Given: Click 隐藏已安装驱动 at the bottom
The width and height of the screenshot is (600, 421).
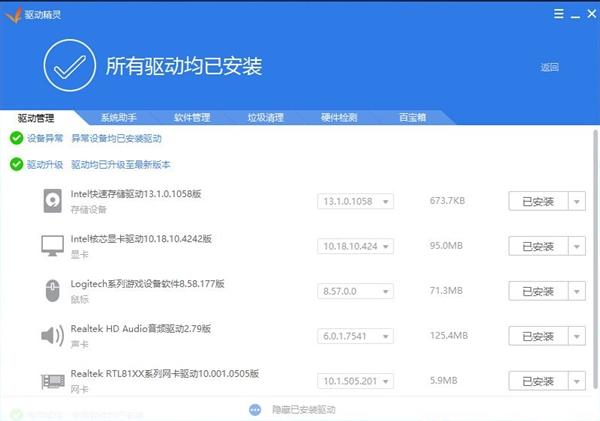Looking at the screenshot, I should [304, 410].
